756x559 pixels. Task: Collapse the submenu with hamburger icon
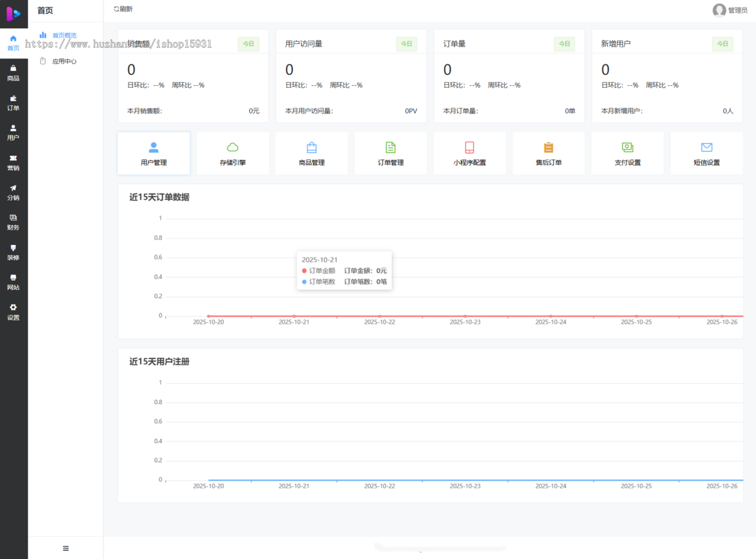66,548
